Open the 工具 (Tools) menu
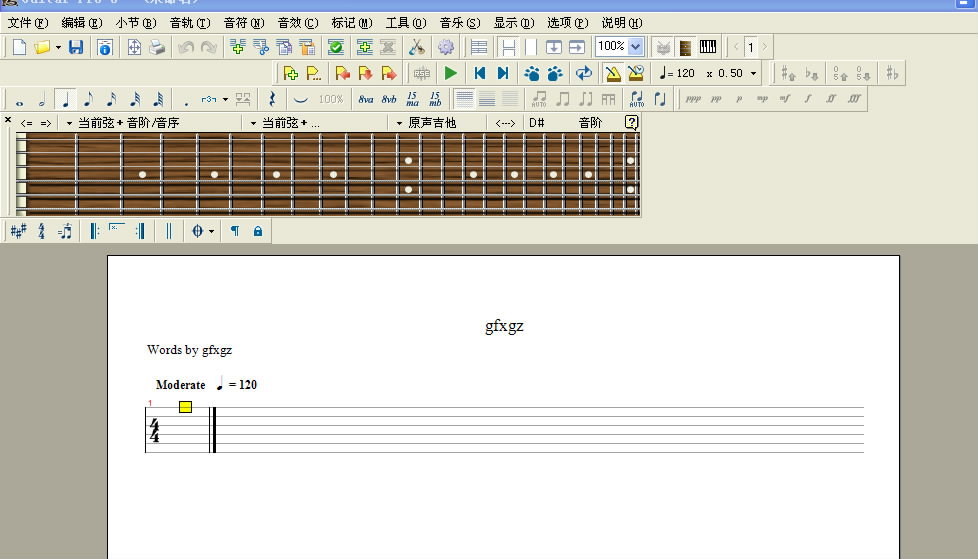Viewport: 978px width, 559px height. point(405,22)
